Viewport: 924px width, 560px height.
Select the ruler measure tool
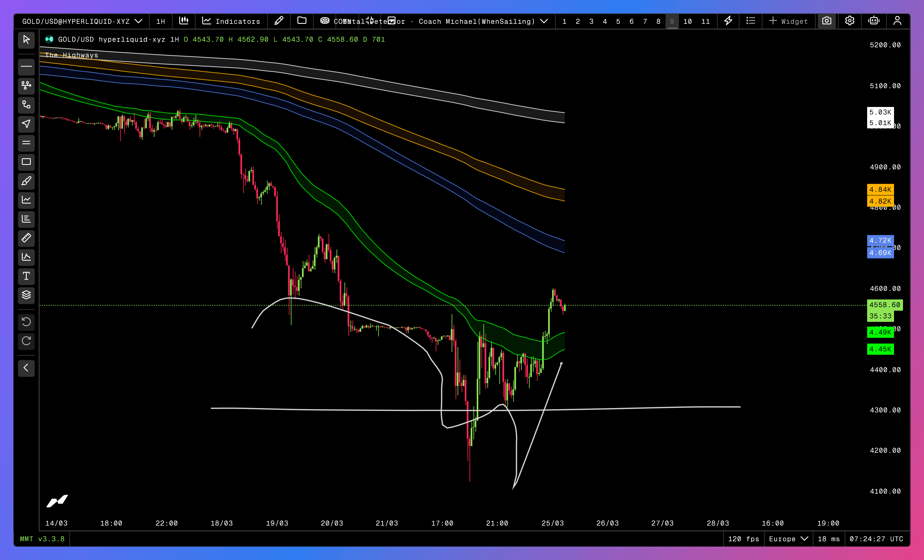point(26,238)
